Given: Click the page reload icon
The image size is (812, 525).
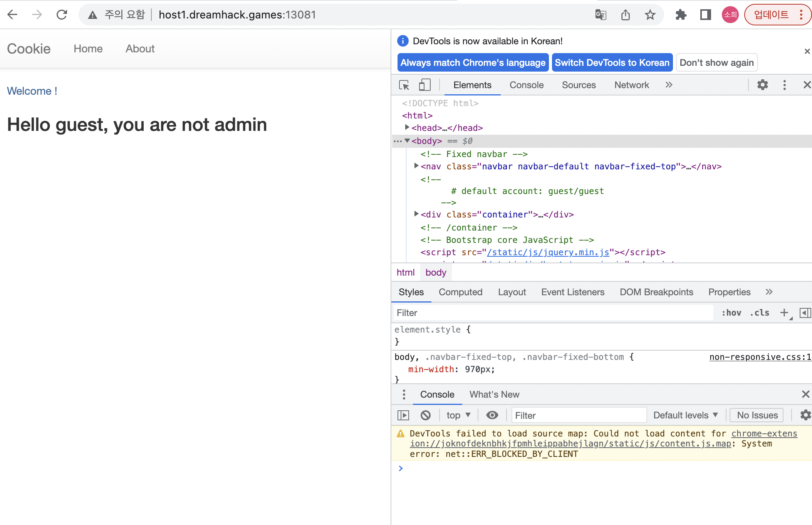Looking at the screenshot, I should (x=62, y=15).
